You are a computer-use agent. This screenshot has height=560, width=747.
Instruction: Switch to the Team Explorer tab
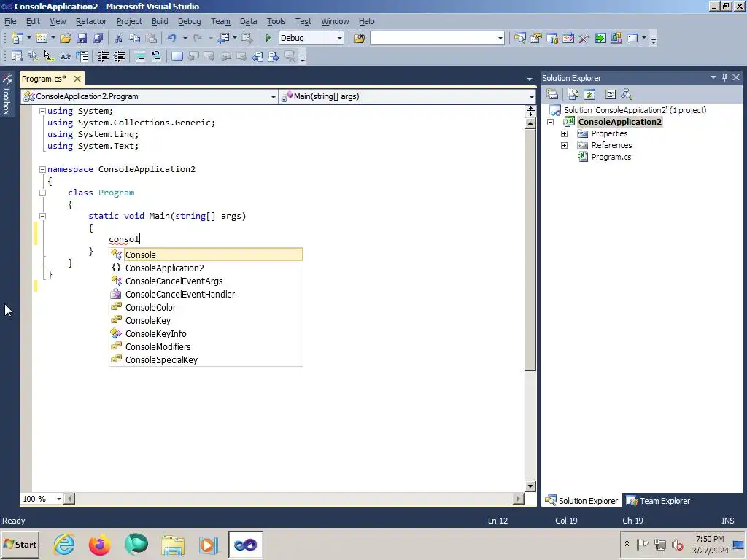tap(658, 501)
